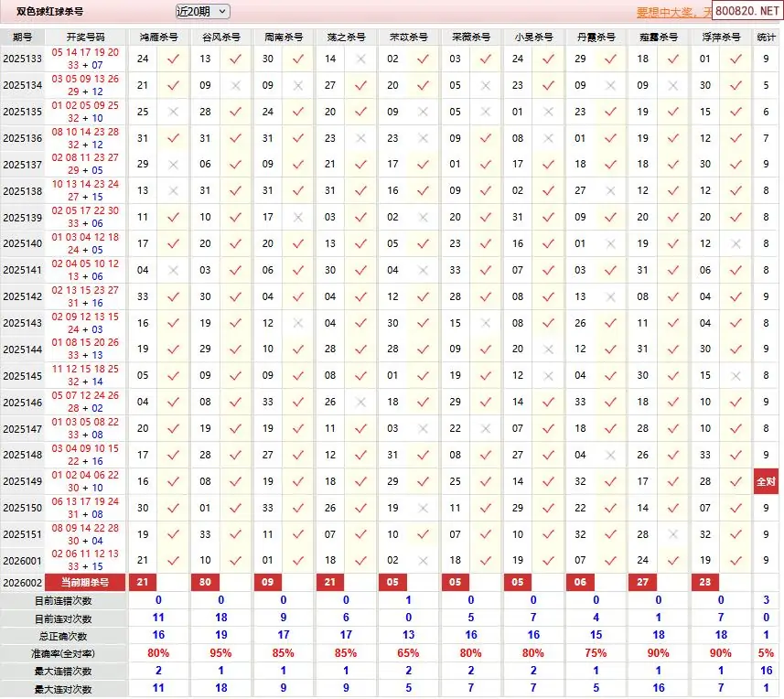Select the cross icon for 采薇杀号 in 2025143
Image resolution: width=784 pixels, height=699 pixels.
coord(486,323)
